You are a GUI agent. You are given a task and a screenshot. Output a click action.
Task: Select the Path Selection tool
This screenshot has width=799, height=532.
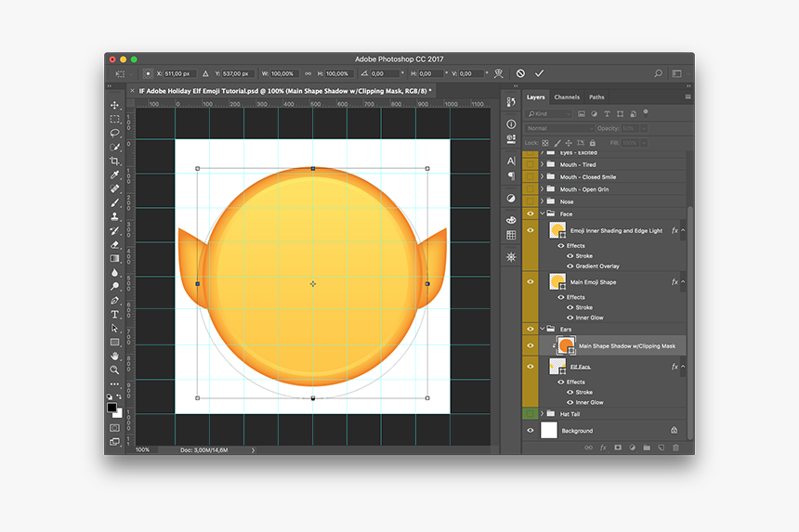(x=114, y=328)
